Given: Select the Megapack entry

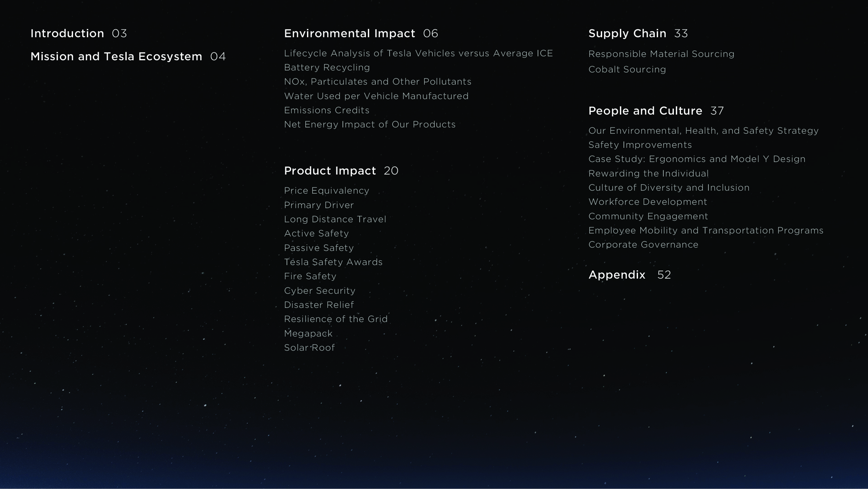Looking at the screenshot, I should (308, 334).
